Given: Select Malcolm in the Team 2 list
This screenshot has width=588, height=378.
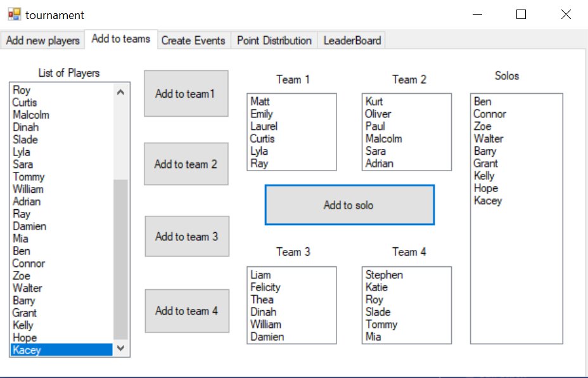Looking at the screenshot, I should point(407,138).
